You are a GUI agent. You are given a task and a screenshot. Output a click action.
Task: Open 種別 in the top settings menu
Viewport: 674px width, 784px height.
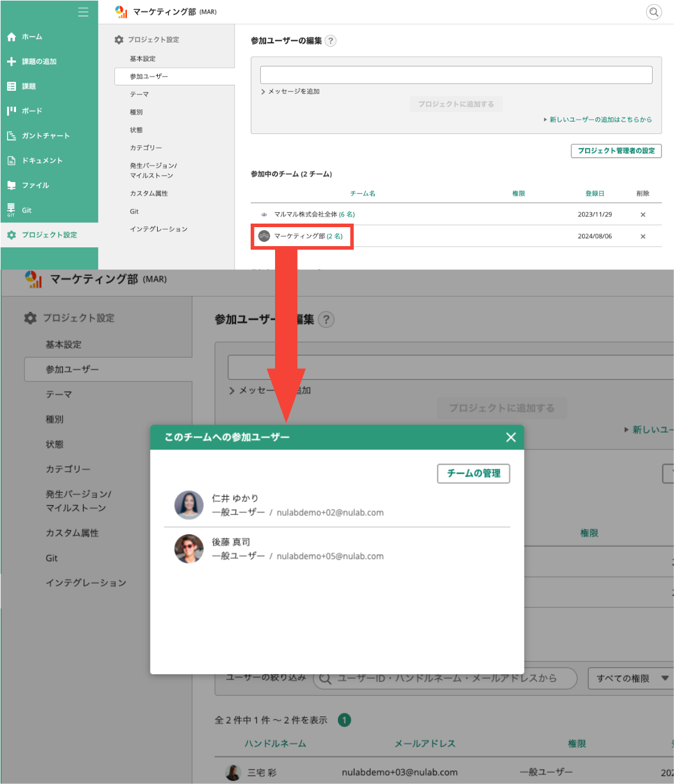click(136, 112)
